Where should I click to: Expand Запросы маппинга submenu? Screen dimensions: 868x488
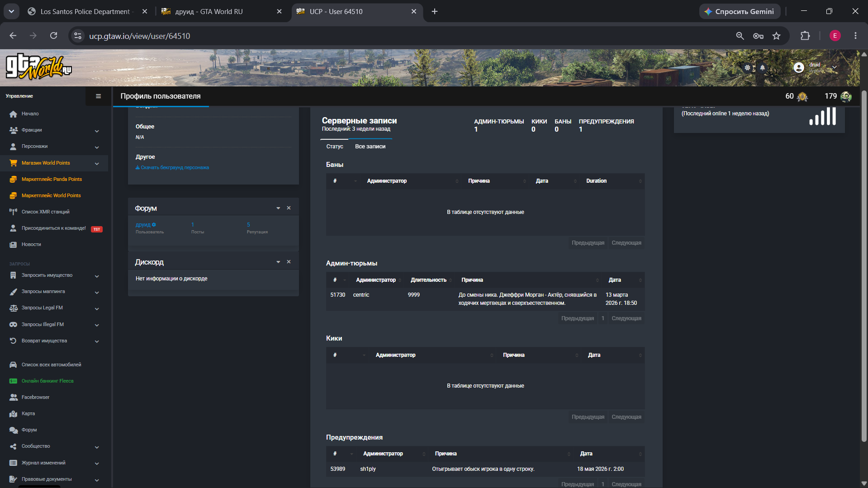[54, 292]
